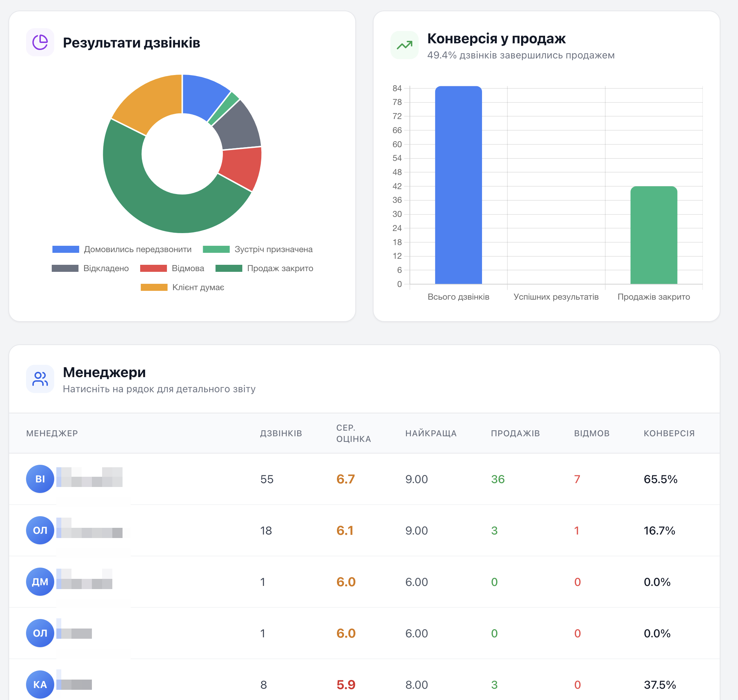Click the 49.4% conversion subtitle text
This screenshot has height=700, width=738.
coord(521,55)
